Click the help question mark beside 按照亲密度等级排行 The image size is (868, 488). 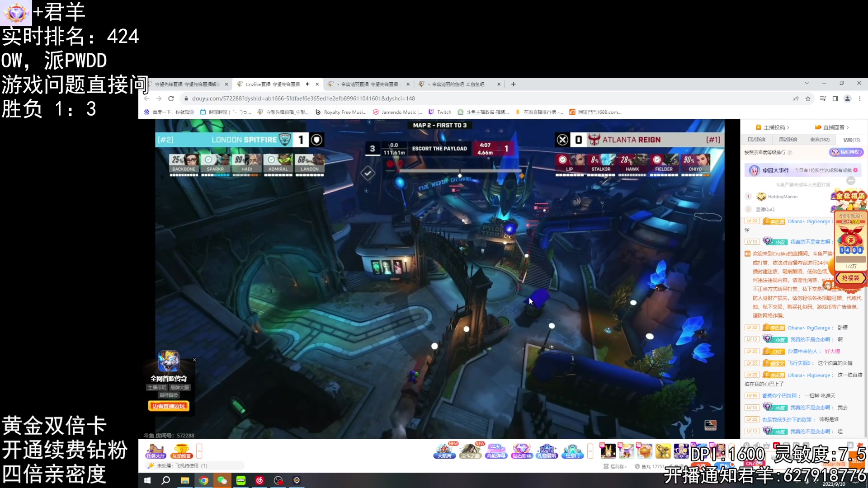[790, 152]
